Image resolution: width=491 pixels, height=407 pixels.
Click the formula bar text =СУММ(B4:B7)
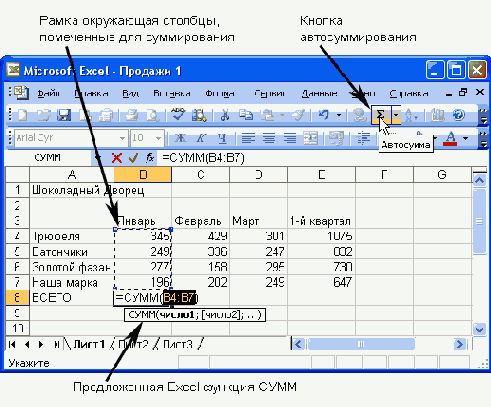coord(203,157)
